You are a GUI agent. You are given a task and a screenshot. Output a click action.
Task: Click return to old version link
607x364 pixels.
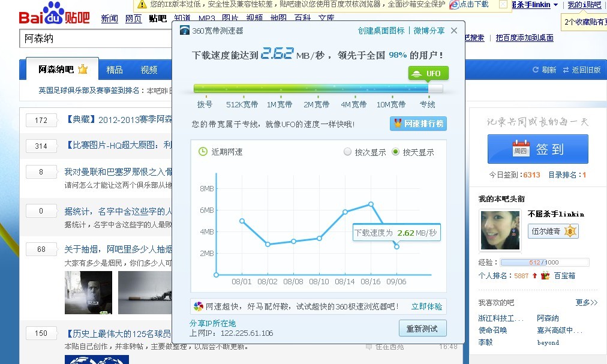coord(581,70)
